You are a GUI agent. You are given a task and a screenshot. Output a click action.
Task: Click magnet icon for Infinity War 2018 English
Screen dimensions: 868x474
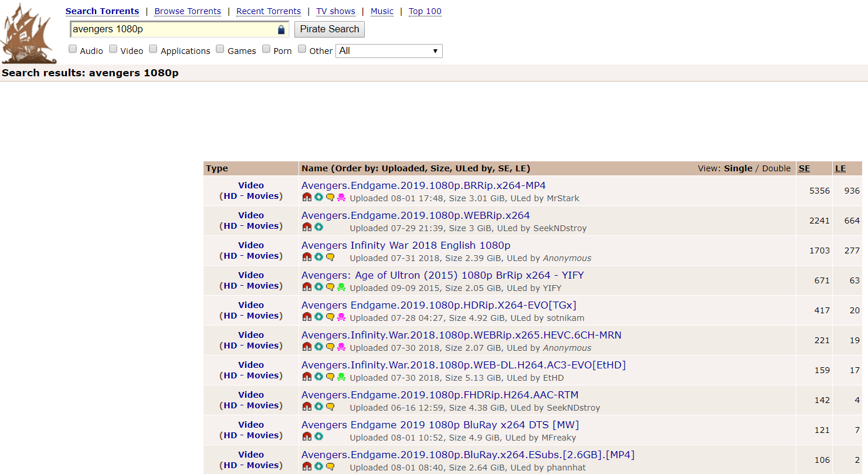307,258
